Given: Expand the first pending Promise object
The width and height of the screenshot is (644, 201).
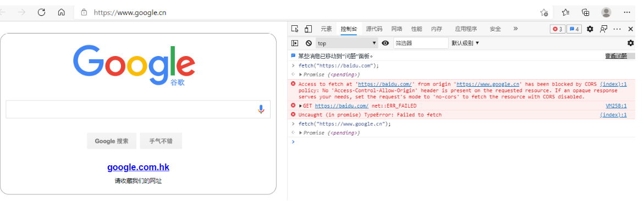Looking at the screenshot, I should tap(301, 75).
